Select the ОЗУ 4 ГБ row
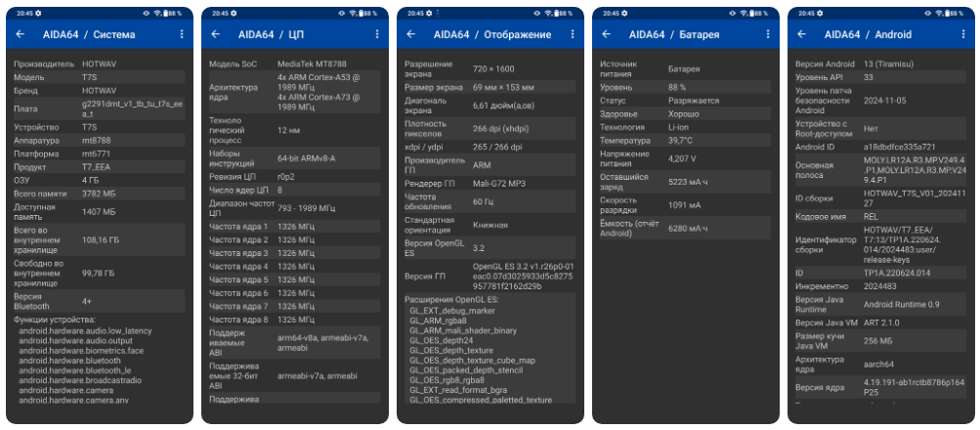 coord(99,180)
